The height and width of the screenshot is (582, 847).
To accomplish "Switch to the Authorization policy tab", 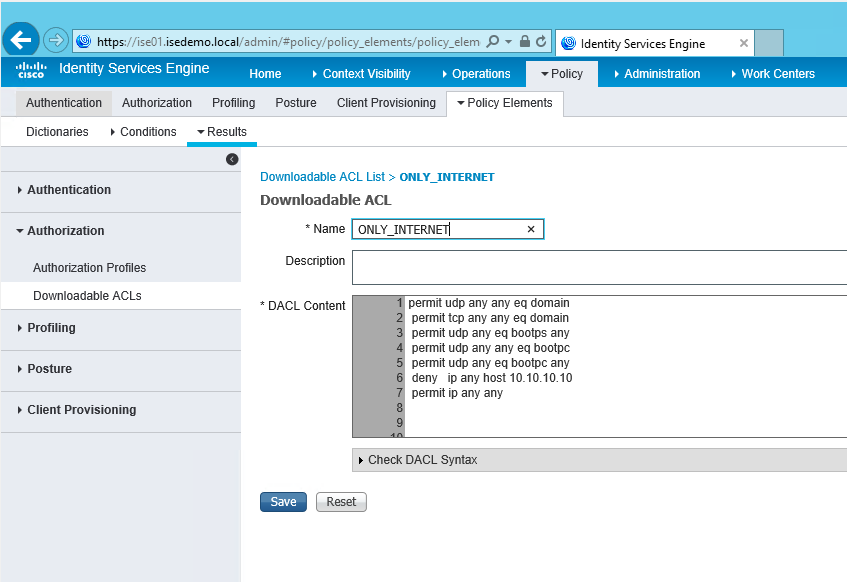I will click(157, 103).
